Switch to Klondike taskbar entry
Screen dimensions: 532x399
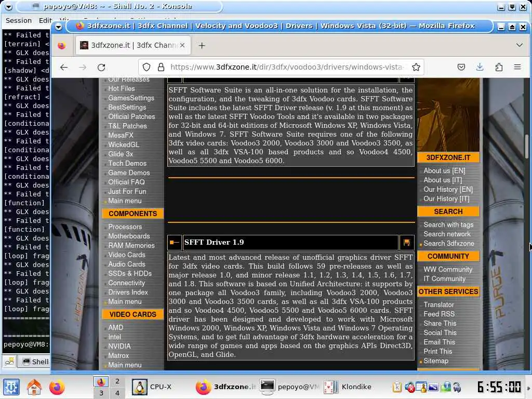(348, 387)
